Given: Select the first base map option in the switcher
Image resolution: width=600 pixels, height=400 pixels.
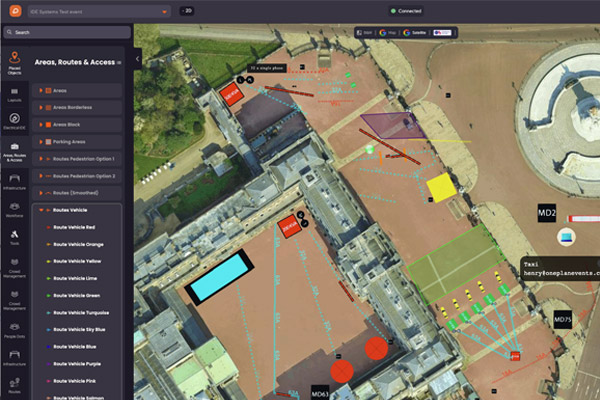Looking at the screenshot, I should click(x=364, y=33).
